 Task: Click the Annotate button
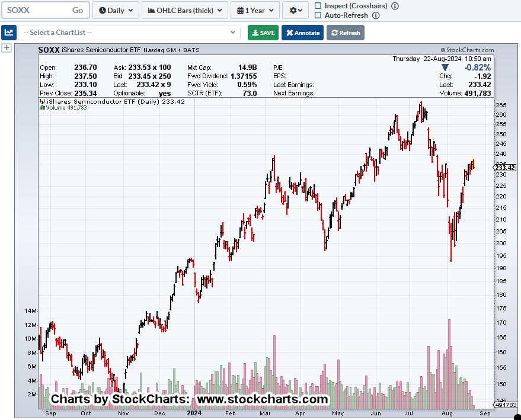coord(302,33)
